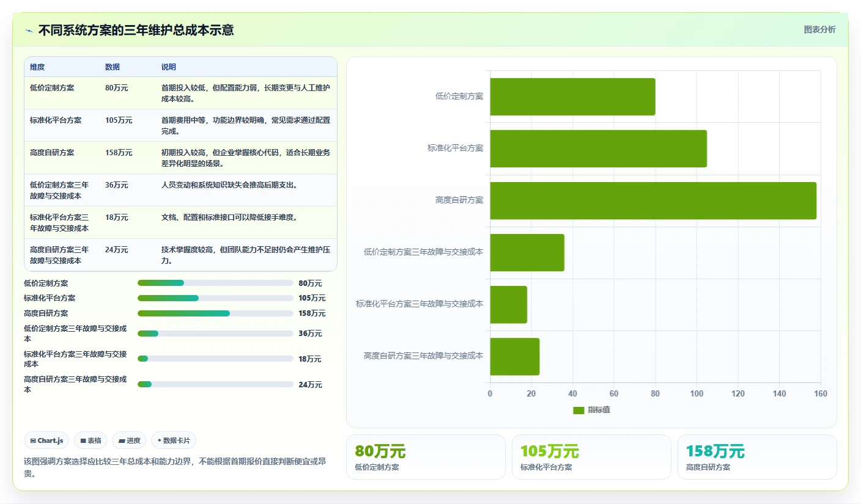This screenshot has width=861, height=504.
Task: Open the 158万元 高度自研方案 data card
Action: pyautogui.click(x=757, y=457)
